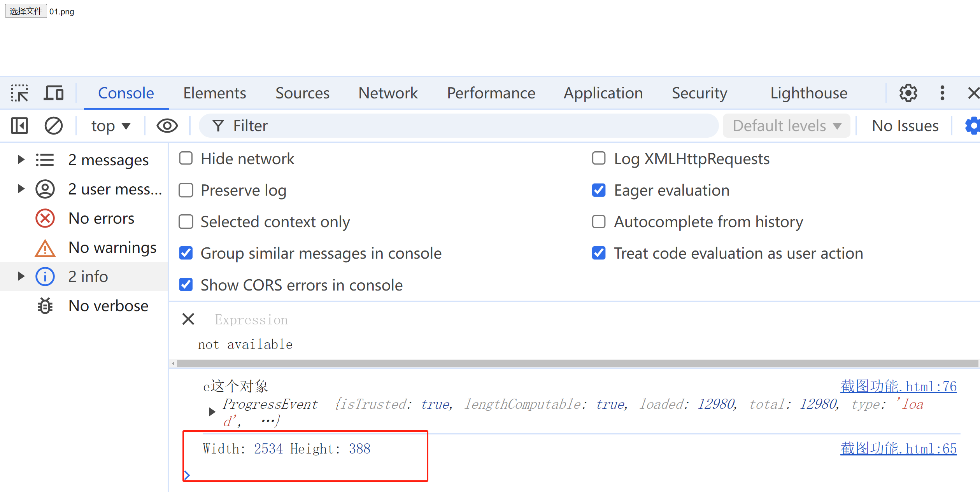
Task: Switch to the Network tab
Action: point(387,93)
